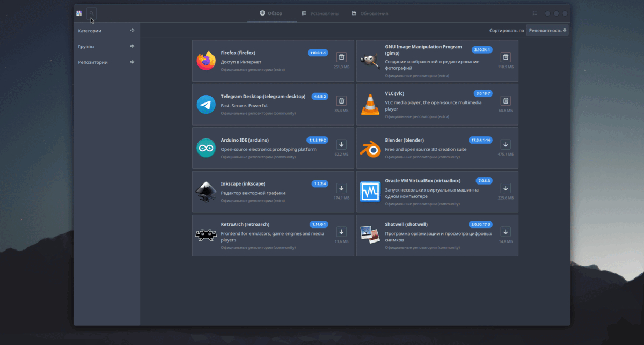
Task: Click the arrow next to Категории
Action: click(132, 31)
